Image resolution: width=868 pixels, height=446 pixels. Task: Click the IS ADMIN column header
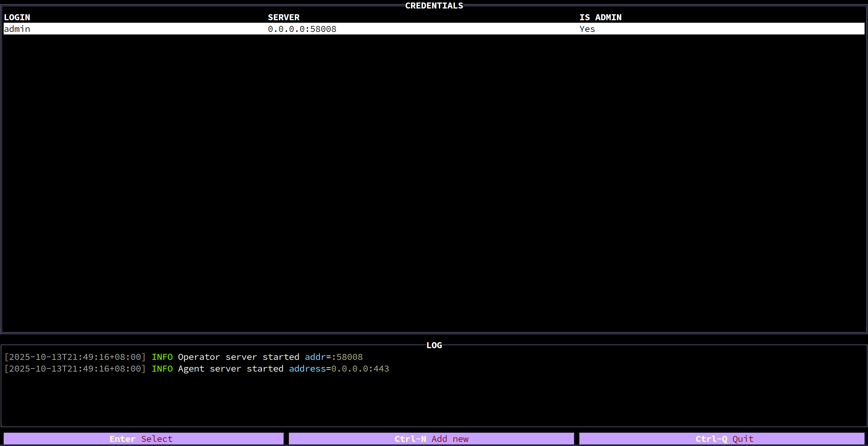pos(600,17)
